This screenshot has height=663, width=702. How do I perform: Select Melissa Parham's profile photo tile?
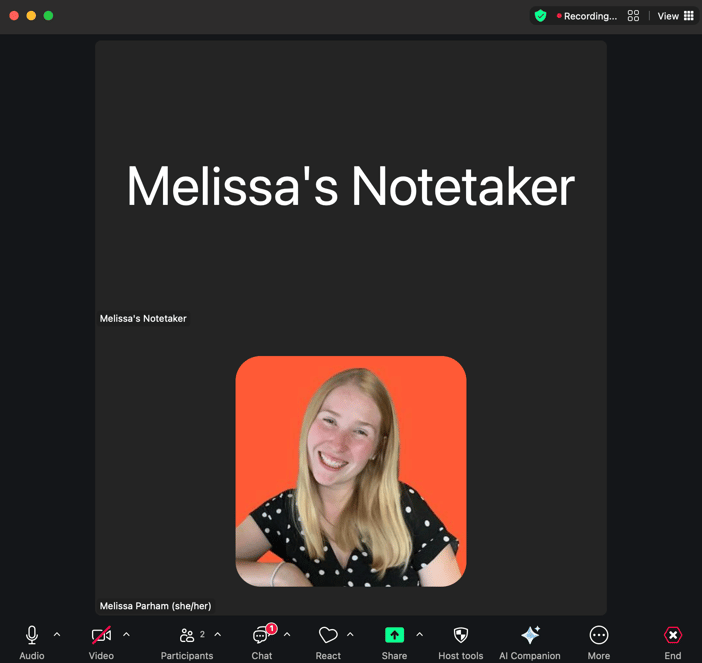click(x=351, y=471)
